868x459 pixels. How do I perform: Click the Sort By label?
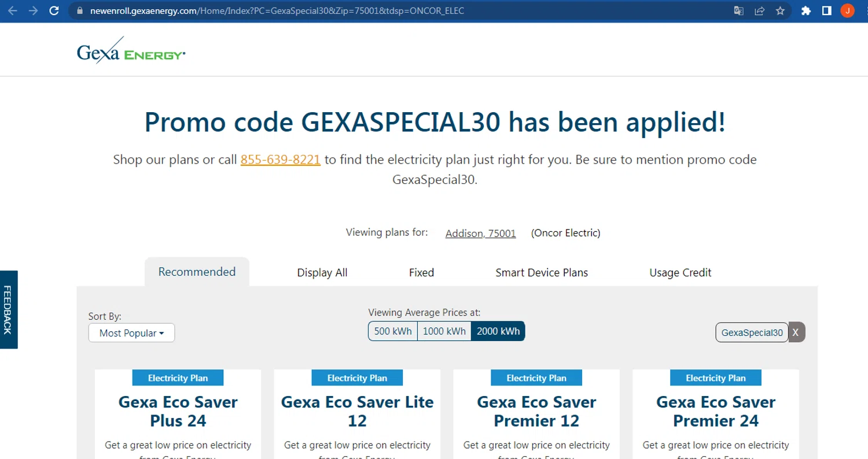point(105,316)
